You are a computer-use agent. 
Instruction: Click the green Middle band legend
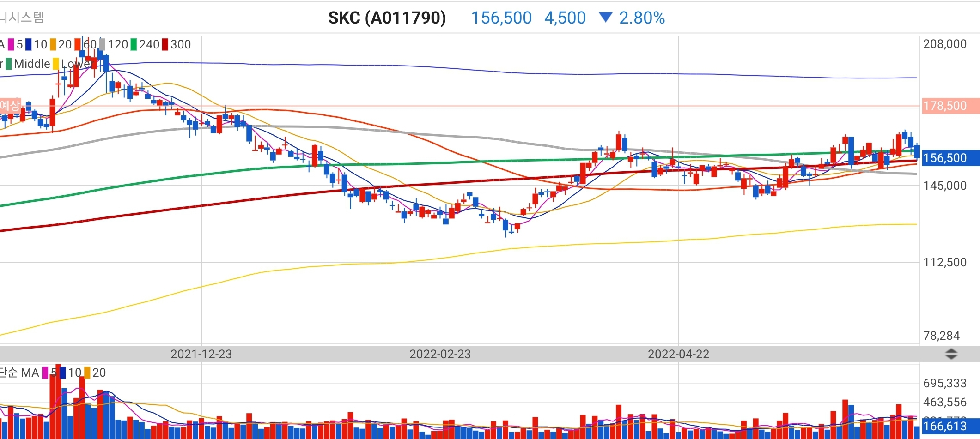(28, 64)
